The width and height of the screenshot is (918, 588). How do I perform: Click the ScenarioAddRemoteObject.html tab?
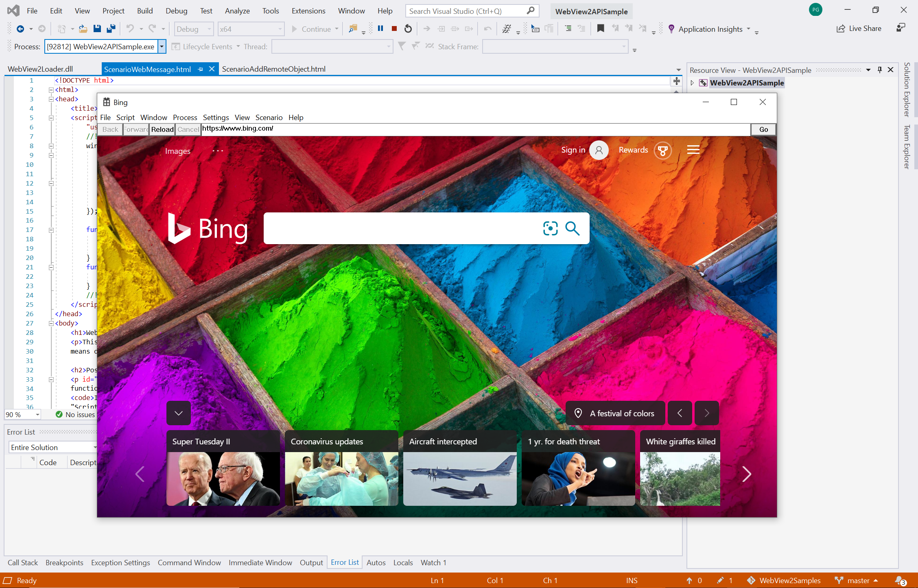274,69
